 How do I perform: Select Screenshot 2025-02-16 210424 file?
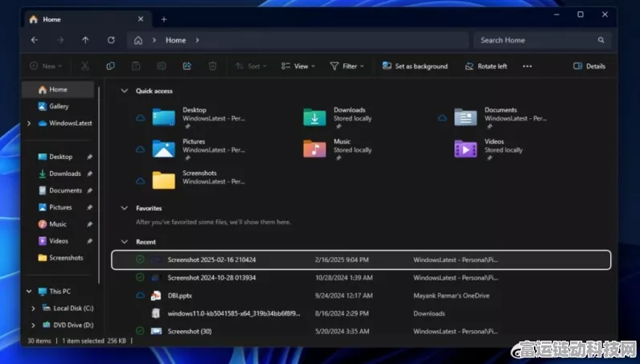click(361, 260)
